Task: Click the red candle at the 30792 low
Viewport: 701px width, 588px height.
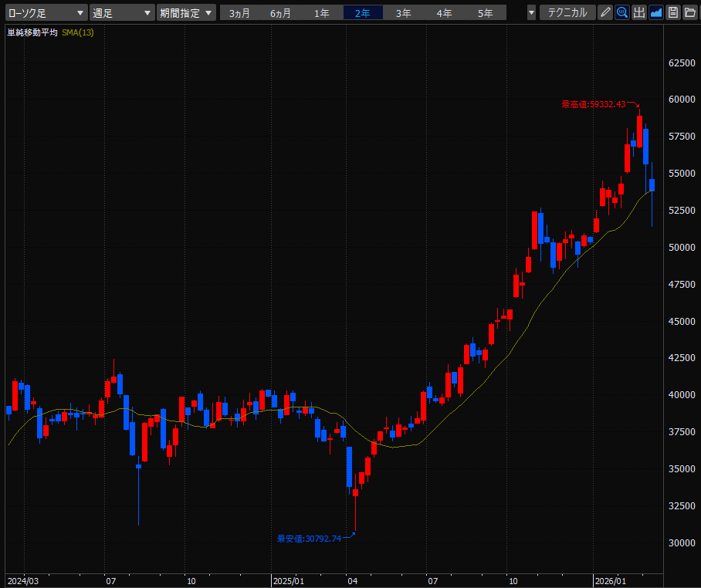Action: (x=355, y=493)
